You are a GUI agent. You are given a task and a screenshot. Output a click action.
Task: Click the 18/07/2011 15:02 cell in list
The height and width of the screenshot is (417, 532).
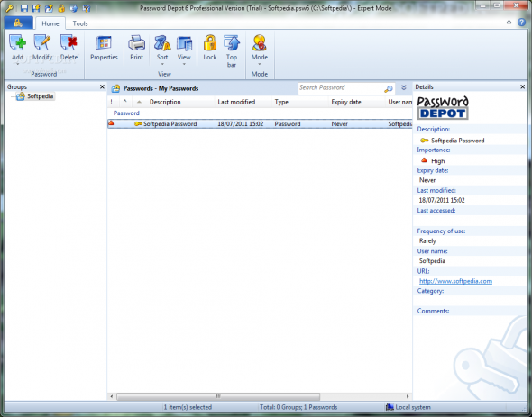pos(240,123)
